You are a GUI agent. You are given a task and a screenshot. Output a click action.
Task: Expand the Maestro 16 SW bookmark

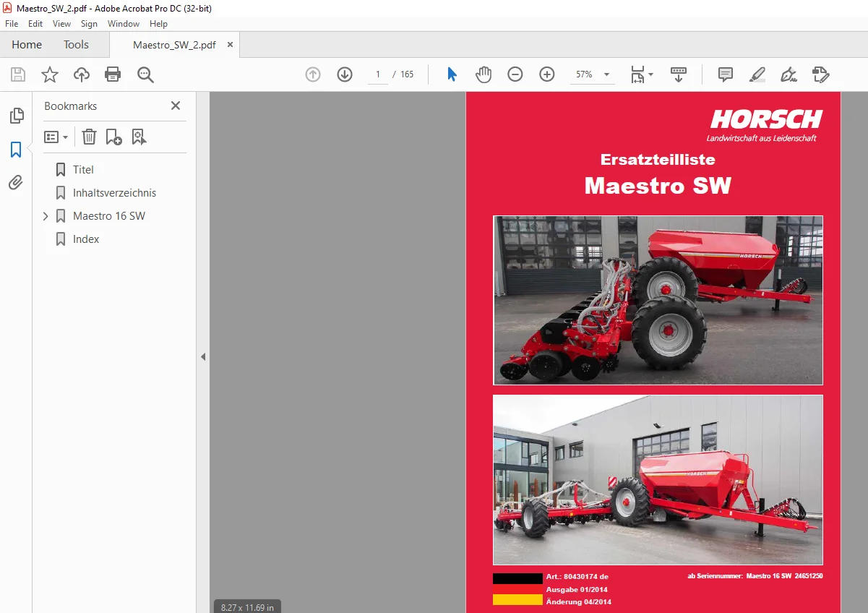(46, 216)
